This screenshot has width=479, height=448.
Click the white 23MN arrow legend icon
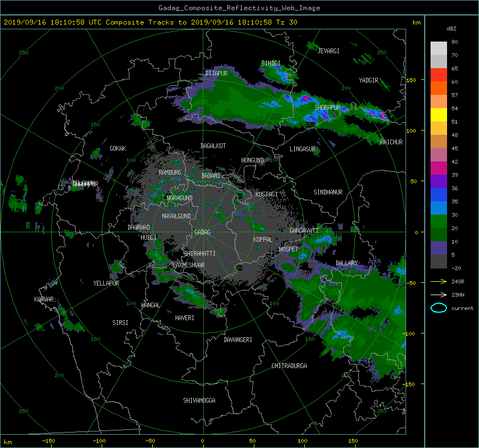(x=439, y=295)
